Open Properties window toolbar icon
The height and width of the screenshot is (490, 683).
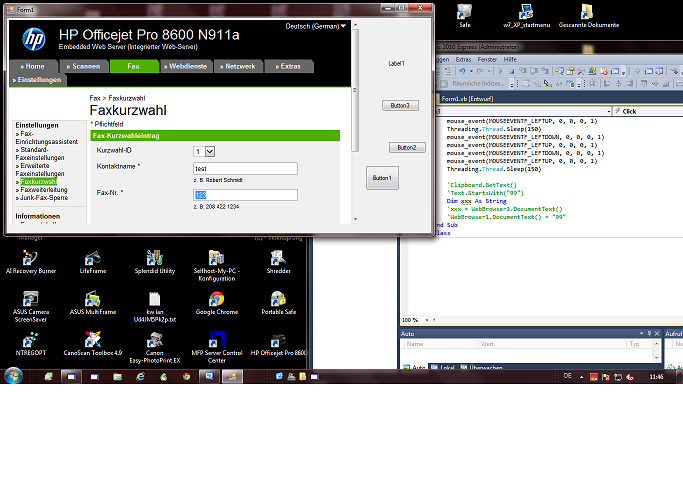pos(570,71)
